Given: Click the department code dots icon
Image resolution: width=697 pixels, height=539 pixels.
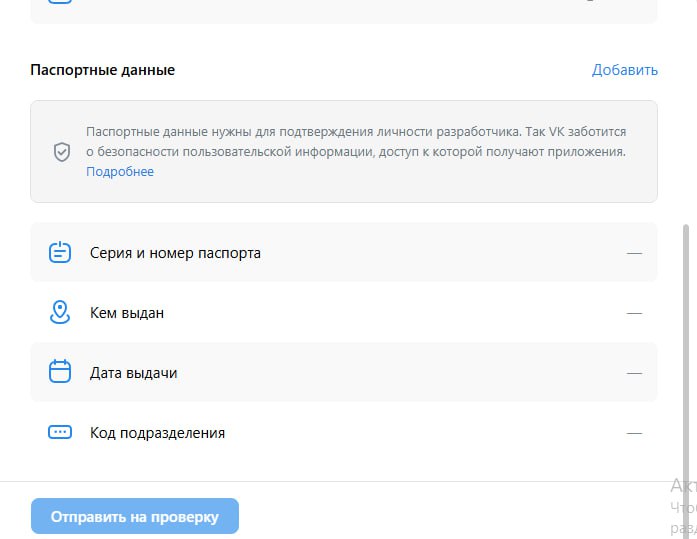Looking at the screenshot, I should [60, 433].
